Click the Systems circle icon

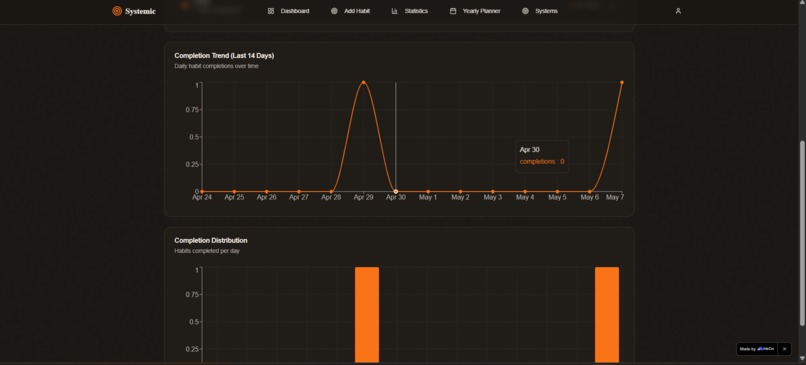coord(525,11)
